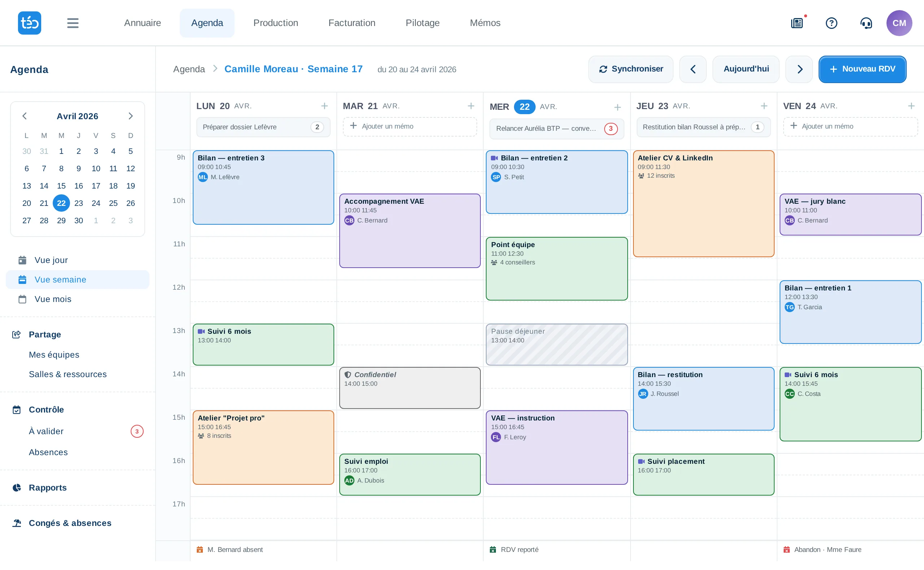Click the Congés & absences umbrella icon
Screen dimensions: 924x570
[17, 523]
